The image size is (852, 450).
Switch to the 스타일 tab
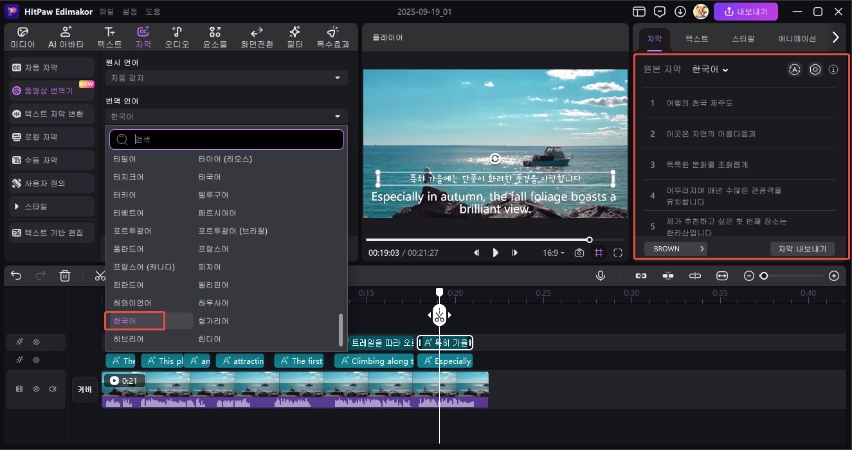(x=743, y=38)
